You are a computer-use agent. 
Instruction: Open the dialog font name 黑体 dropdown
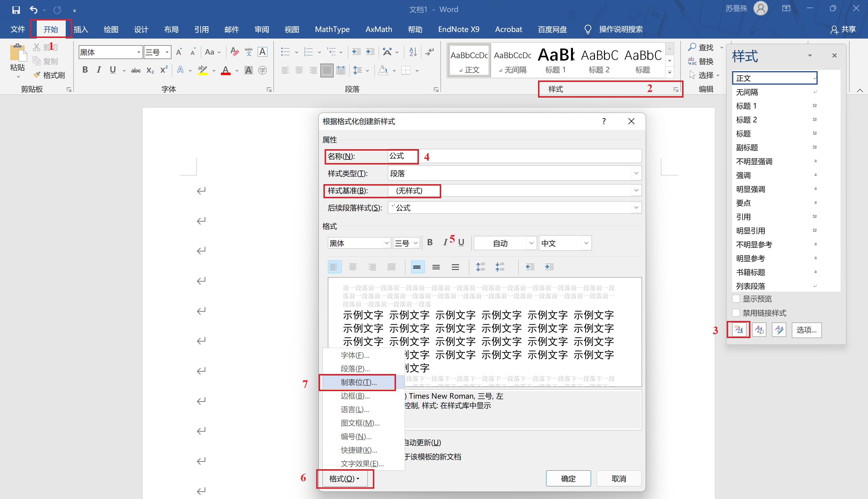(387, 243)
